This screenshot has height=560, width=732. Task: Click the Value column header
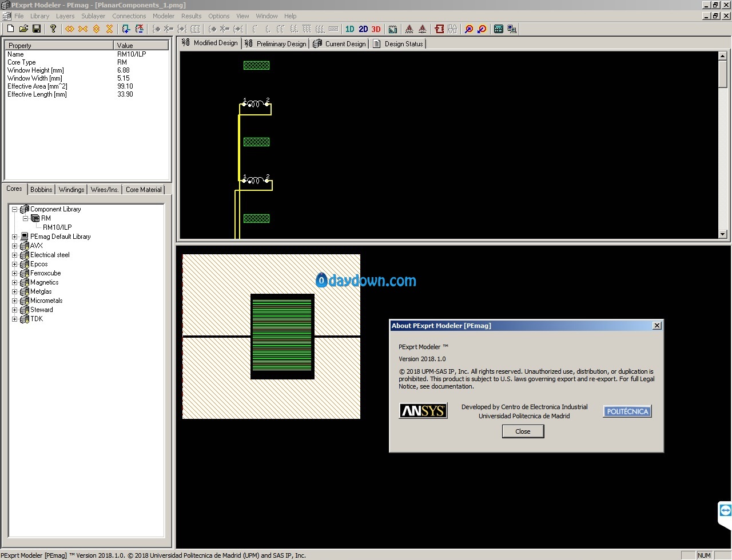[x=141, y=45]
